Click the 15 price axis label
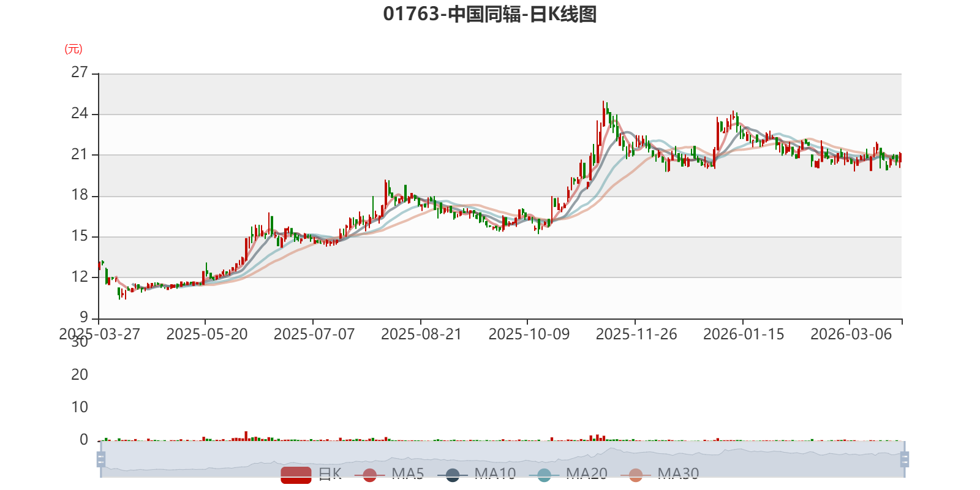Screen dimensions: 980x490 (80, 236)
